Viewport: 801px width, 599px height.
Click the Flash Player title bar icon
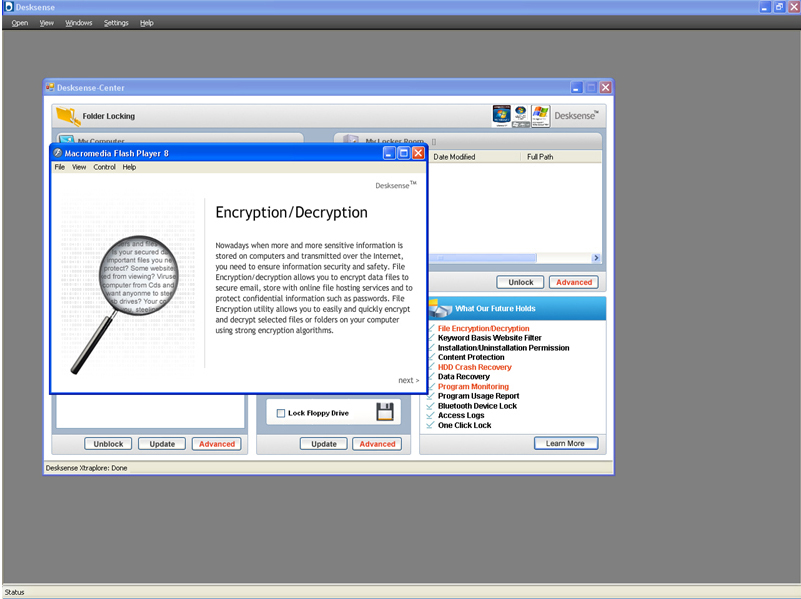tap(58, 153)
